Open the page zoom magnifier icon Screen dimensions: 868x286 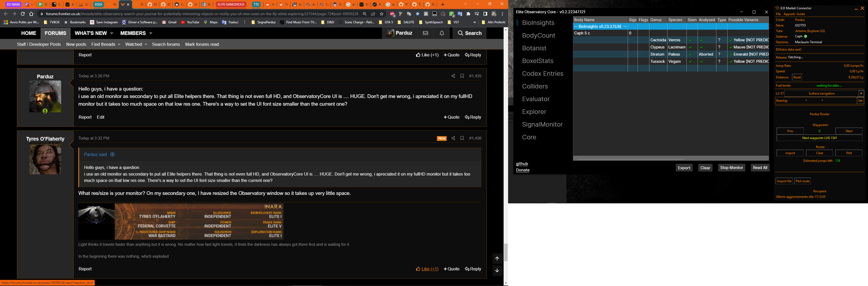point(365,14)
